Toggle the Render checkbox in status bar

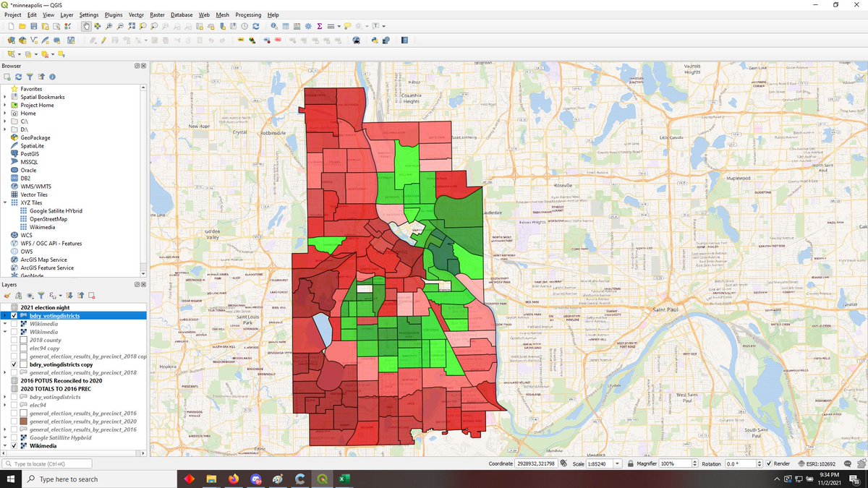tap(769, 463)
